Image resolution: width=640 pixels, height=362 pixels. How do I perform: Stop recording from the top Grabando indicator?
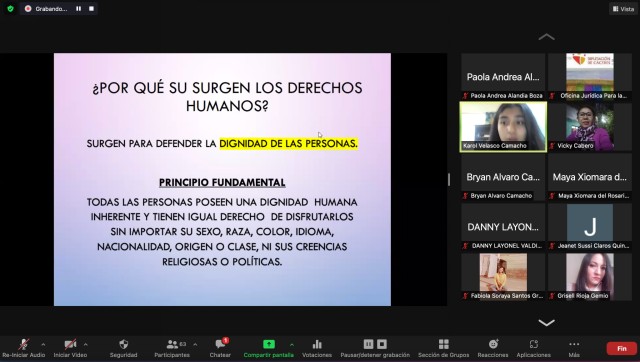pyautogui.click(x=91, y=9)
